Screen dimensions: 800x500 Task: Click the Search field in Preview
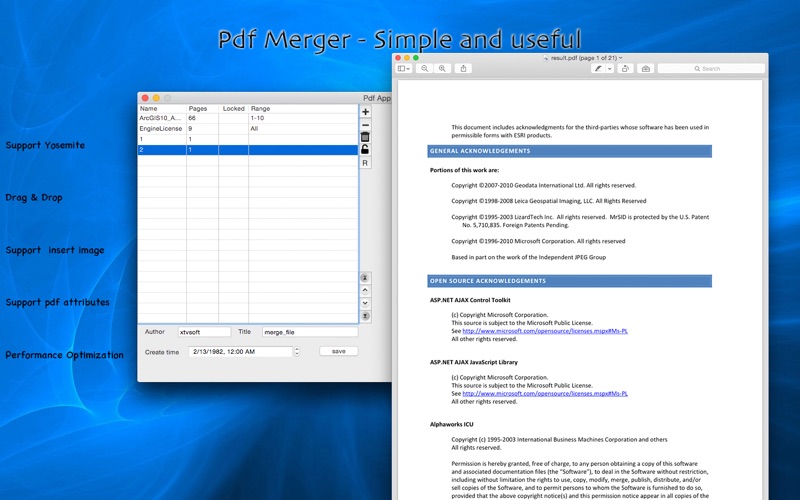(711, 68)
